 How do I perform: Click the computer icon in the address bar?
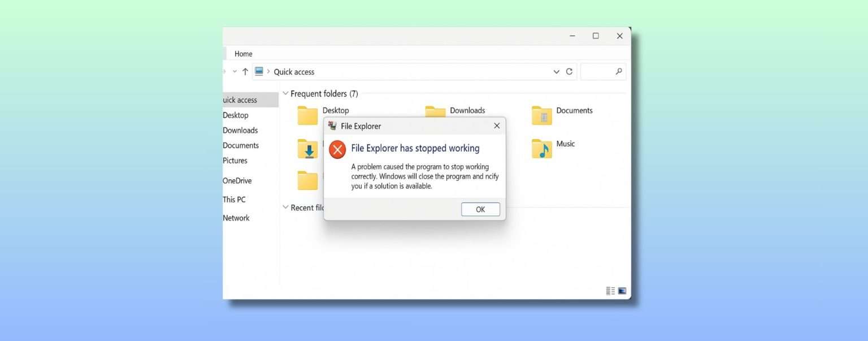(259, 71)
